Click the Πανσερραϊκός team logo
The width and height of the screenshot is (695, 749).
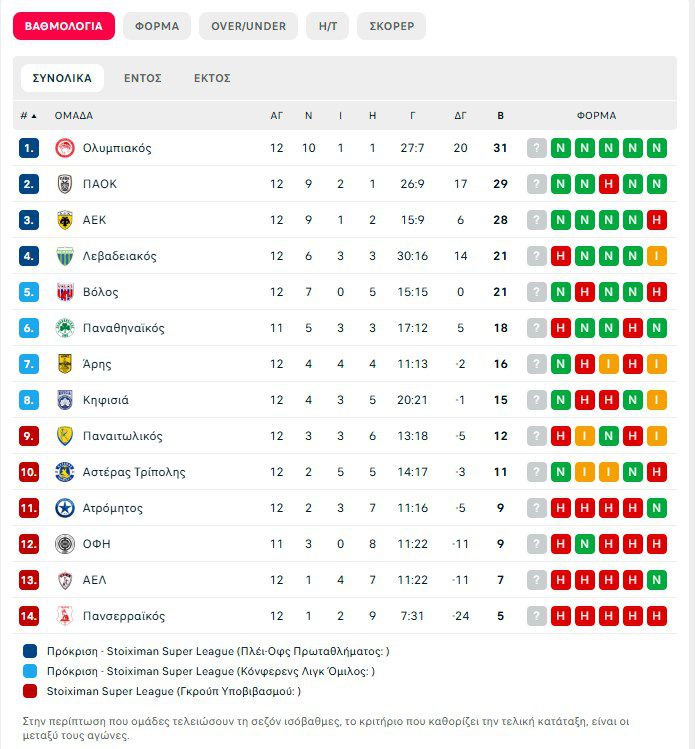(65, 616)
